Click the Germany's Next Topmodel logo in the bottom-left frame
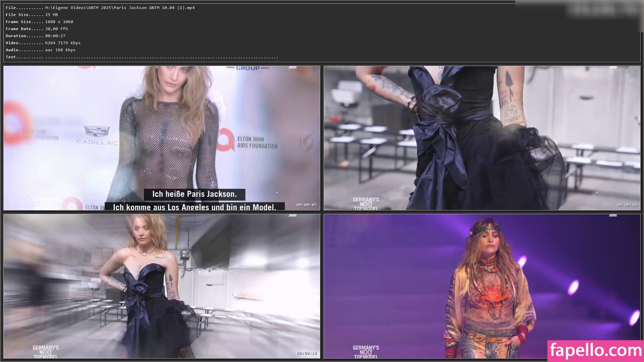 (x=45, y=352)
